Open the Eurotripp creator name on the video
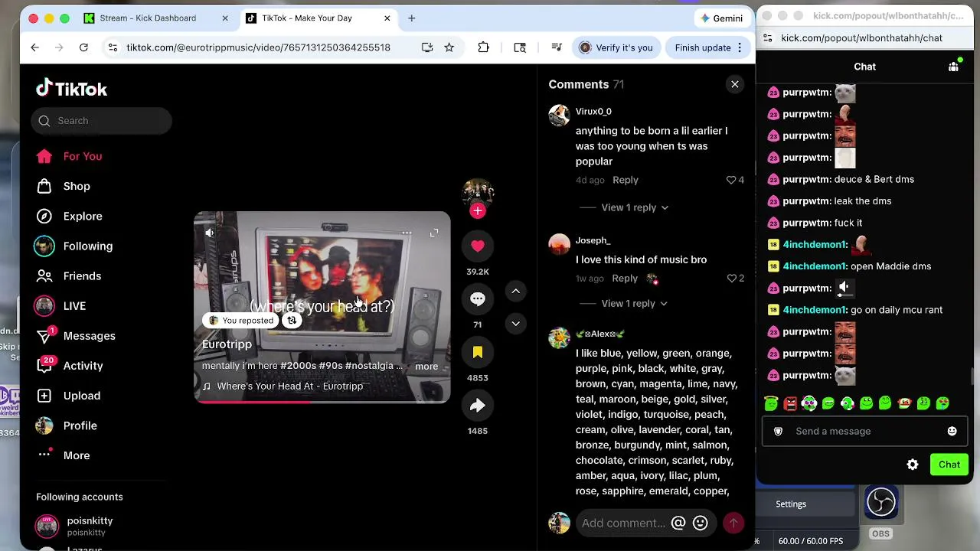This screenshot has width=980, height=551. pos(227,344)
